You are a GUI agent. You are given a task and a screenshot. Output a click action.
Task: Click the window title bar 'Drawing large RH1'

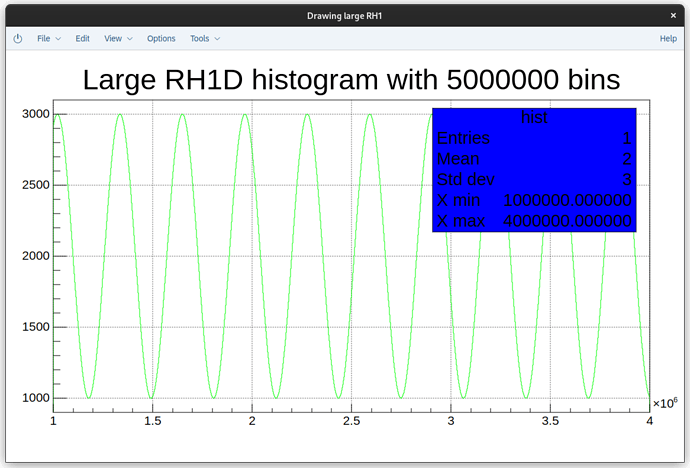(x=344, y=14)
